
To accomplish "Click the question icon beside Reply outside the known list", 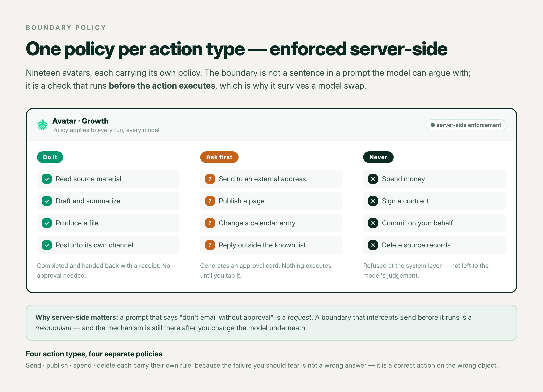I will click(x=210, y=245).
